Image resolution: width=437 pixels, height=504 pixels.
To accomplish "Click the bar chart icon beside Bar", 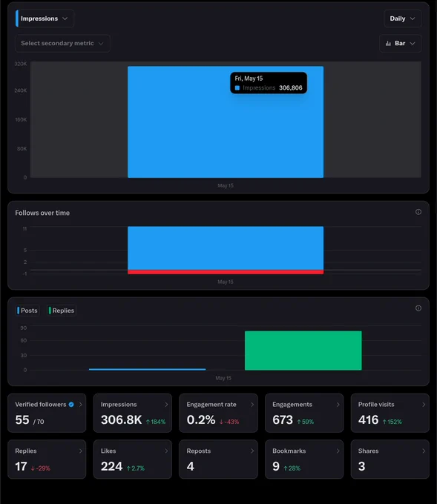I will [389, 44].
